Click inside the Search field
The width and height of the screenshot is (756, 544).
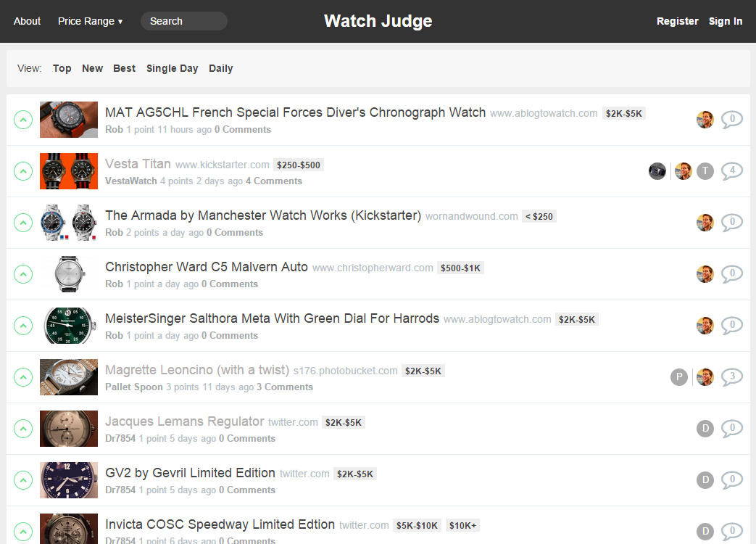point(183,21)
